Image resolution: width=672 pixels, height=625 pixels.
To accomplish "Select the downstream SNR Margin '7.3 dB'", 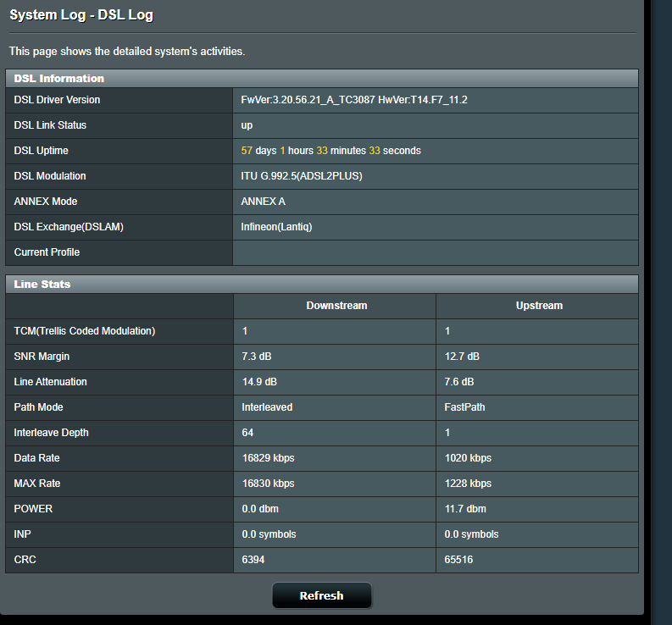I will pos(257,357).
